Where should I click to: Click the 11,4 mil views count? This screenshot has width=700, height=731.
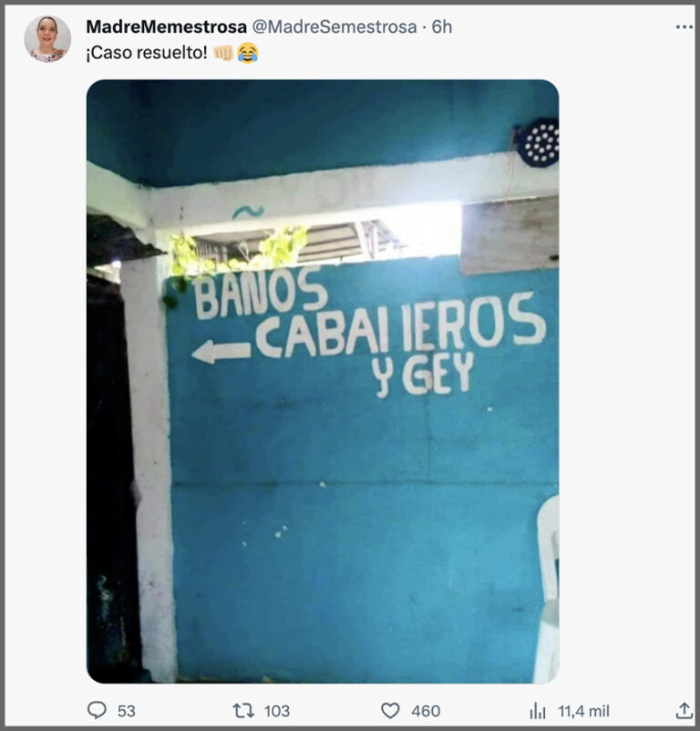583,711
